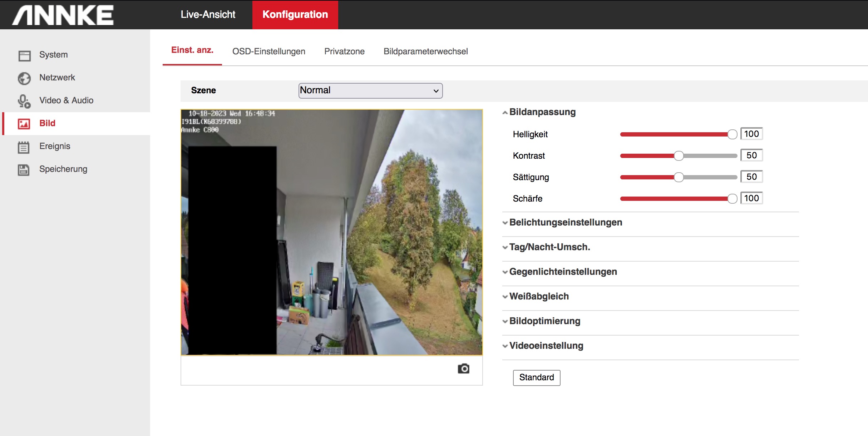Click the ANNKE logo
The height and width of the screenshot is (436, 868).
coord(63,15)
